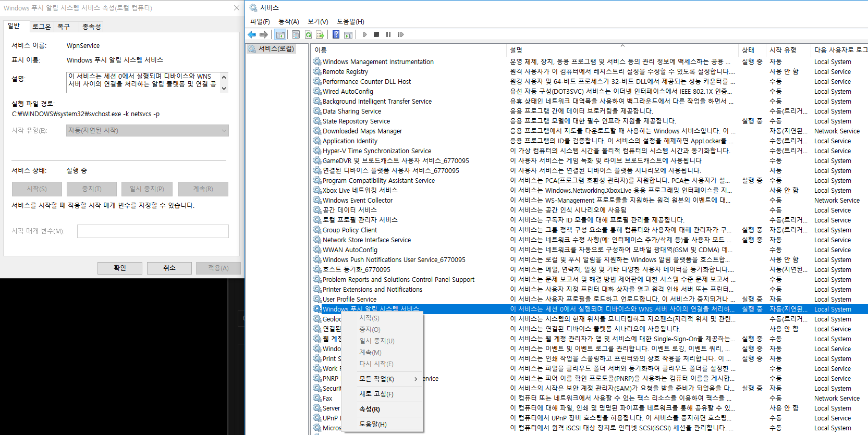
Task: Switch to the 로그온 tab
Action: pos(41,27)
